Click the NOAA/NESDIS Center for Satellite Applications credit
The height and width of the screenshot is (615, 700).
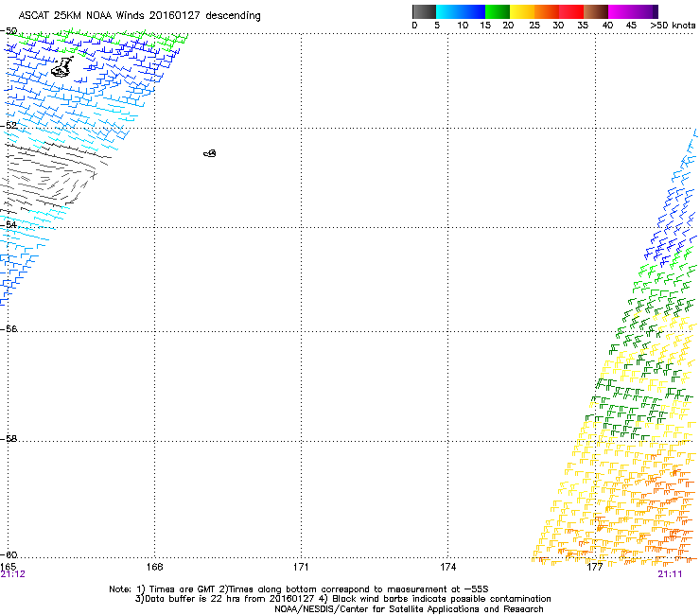pos(409,609)
